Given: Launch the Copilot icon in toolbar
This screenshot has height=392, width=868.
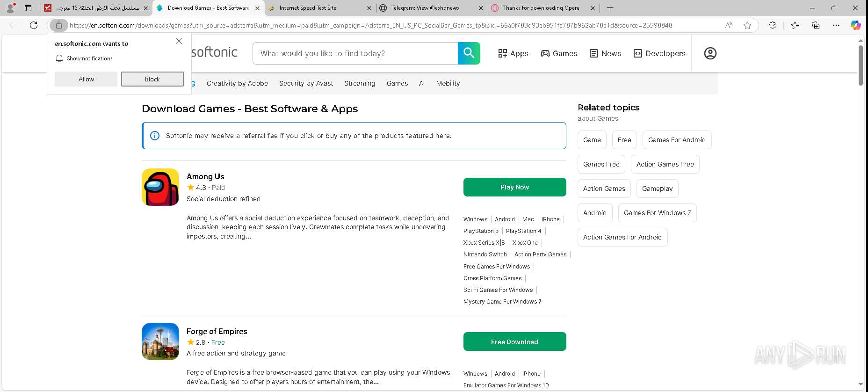Looking at the screenshot, I should (855, 25).
